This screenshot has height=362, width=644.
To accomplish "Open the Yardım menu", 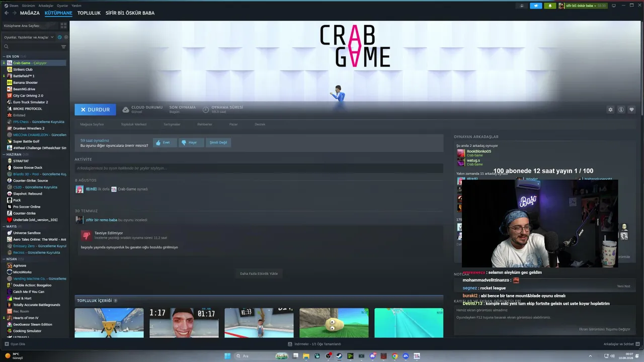I will (76, 6).
